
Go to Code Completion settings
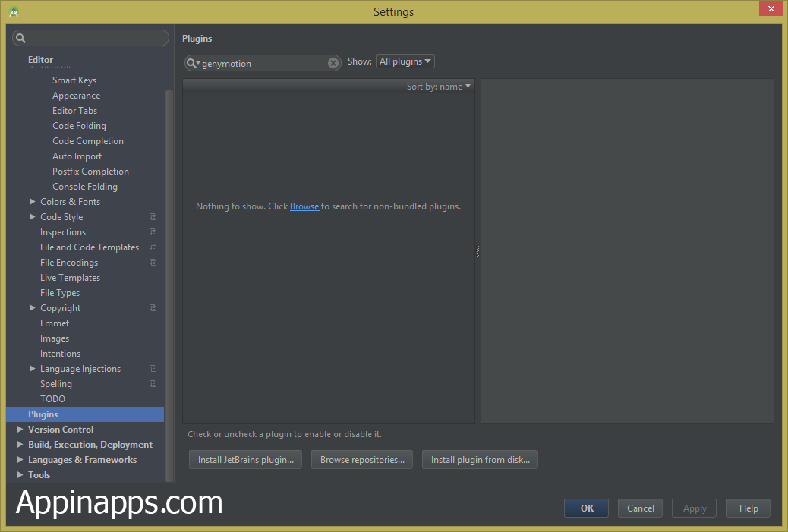(88, 141)
